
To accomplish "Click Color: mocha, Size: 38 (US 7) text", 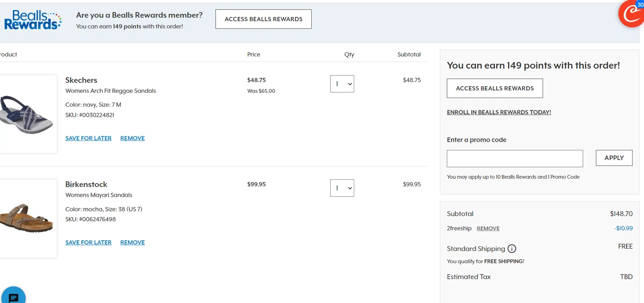I will coord(104,209).
